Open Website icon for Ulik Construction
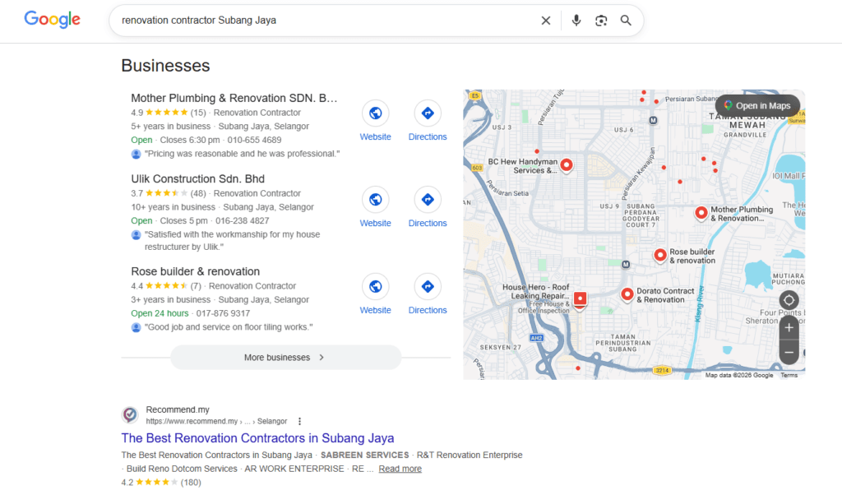Image resolution: width=842 pixels, height=504 pixels. coord(375,200)
